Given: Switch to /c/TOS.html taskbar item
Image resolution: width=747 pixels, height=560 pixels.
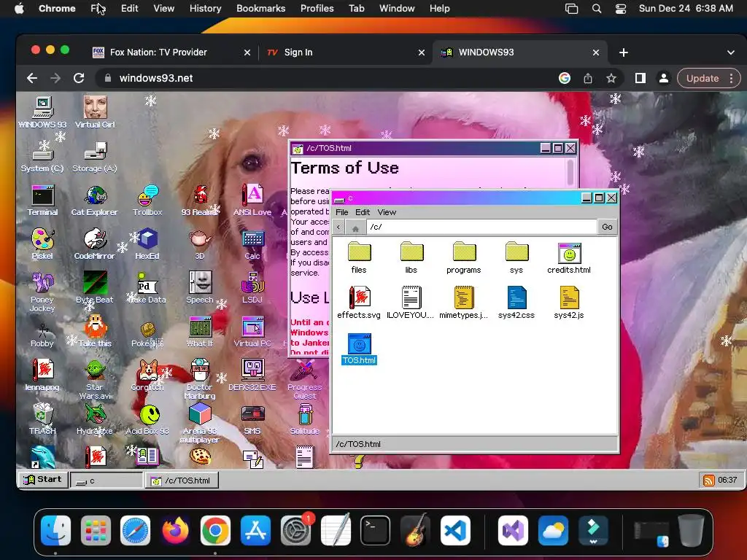Looking at the screenshot, I should (x=182, y=481).
